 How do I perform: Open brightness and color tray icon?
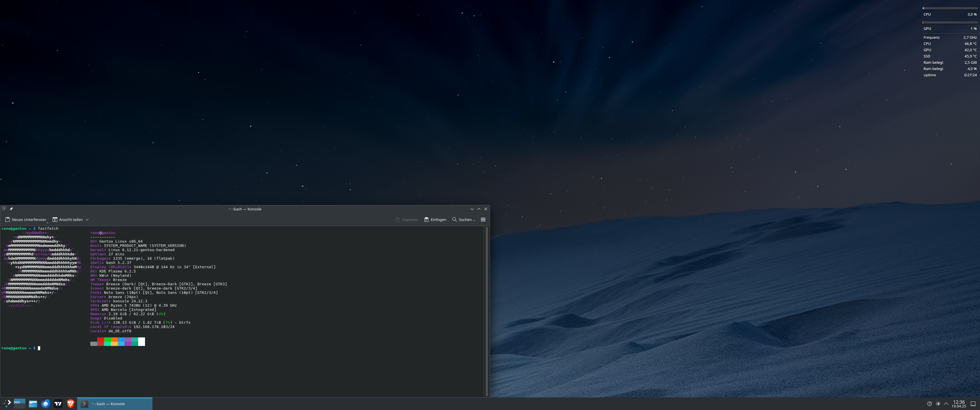(x=938, y=404)
